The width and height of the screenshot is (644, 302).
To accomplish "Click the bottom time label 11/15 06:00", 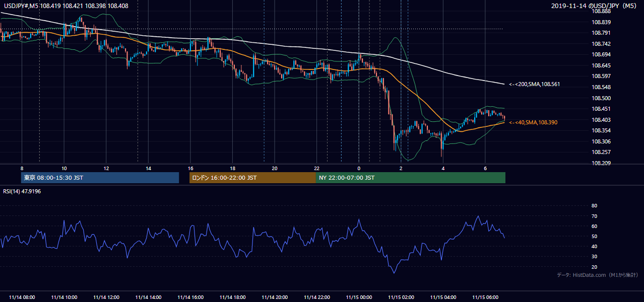I will coord(485,297).
